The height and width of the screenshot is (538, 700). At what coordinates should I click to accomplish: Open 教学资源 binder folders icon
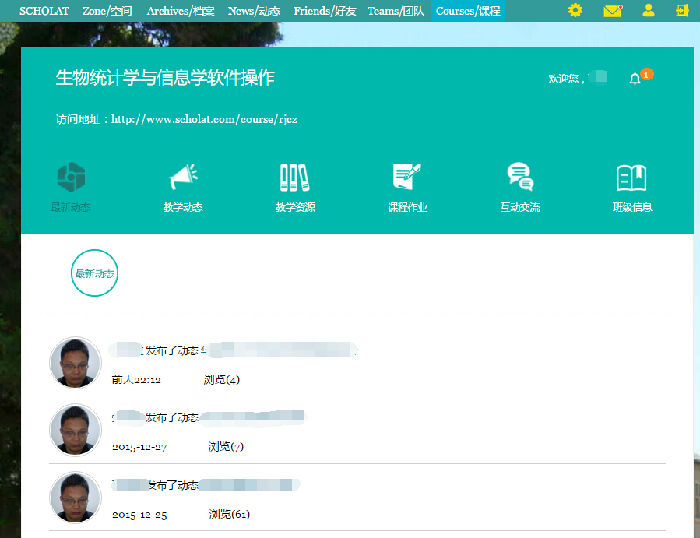(295, 178)
